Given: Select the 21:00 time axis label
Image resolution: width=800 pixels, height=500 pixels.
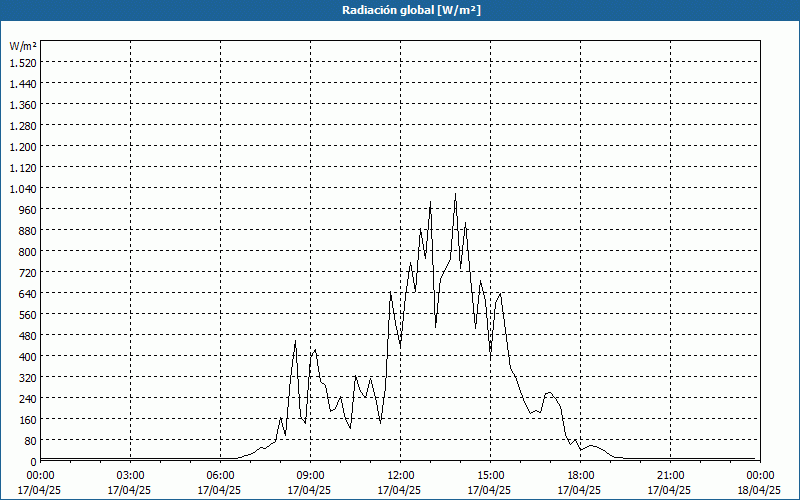Looking at the screenshot, I should [x=670, y=476].
